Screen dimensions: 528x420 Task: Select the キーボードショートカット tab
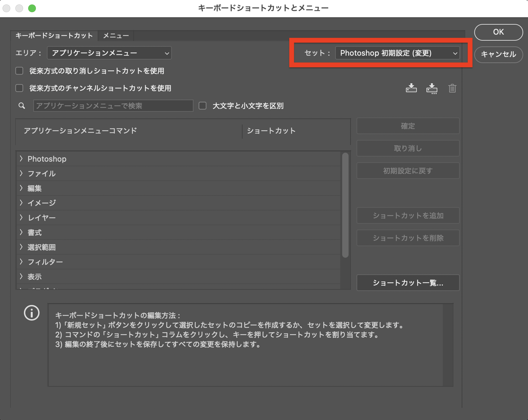tap(54, 36)
